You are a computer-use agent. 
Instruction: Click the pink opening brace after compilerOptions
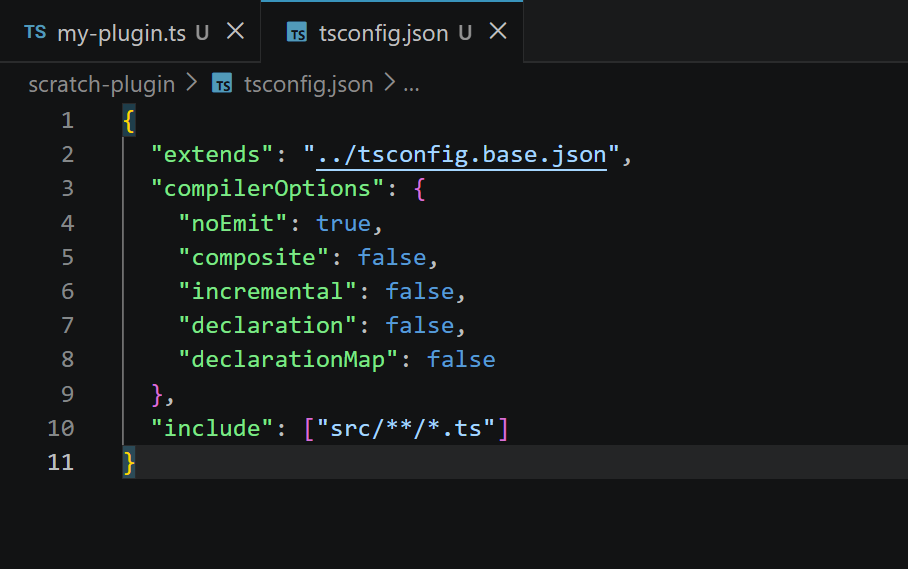click(x=420, y=189)
